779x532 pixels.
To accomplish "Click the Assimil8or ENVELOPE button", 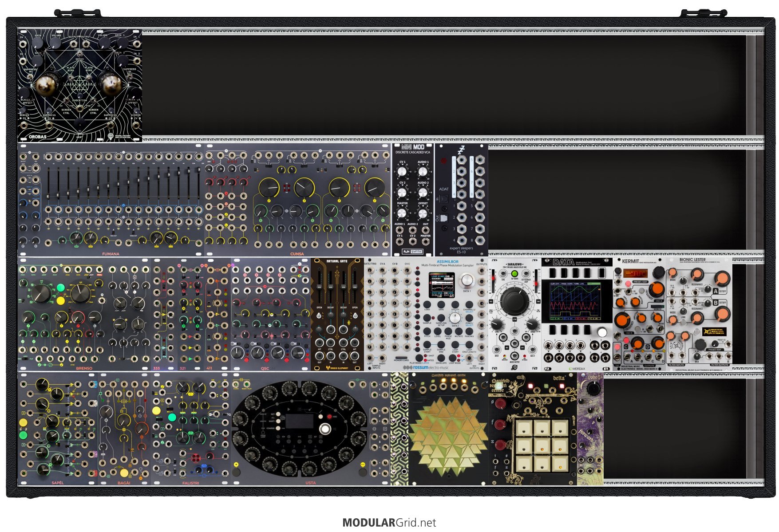I will pos(441,358).
